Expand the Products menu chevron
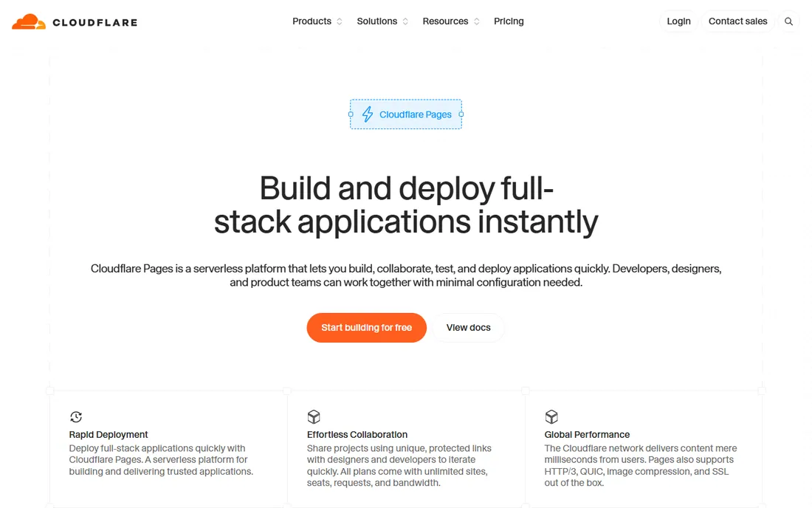 [340, 21]
